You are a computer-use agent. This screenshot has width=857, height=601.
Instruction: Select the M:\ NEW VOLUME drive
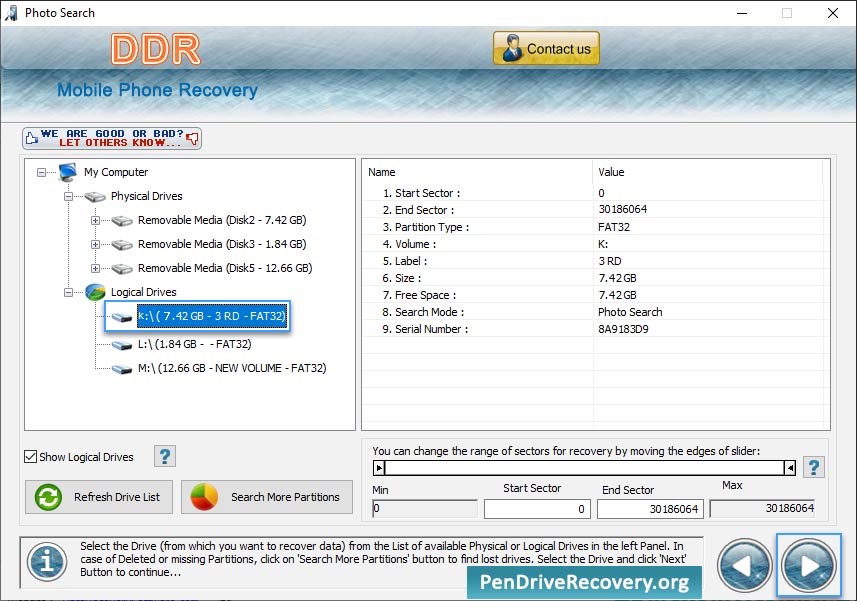(232, 368)
